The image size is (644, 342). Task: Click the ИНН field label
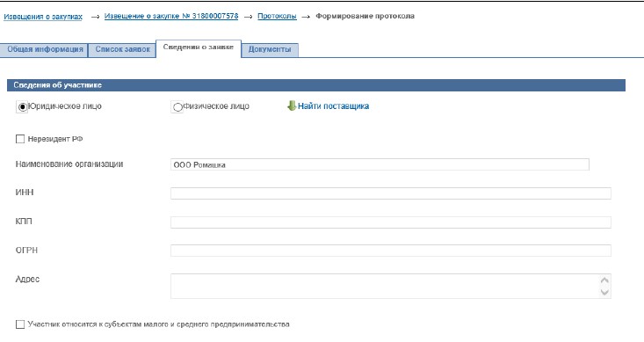(x=25, y=192)
